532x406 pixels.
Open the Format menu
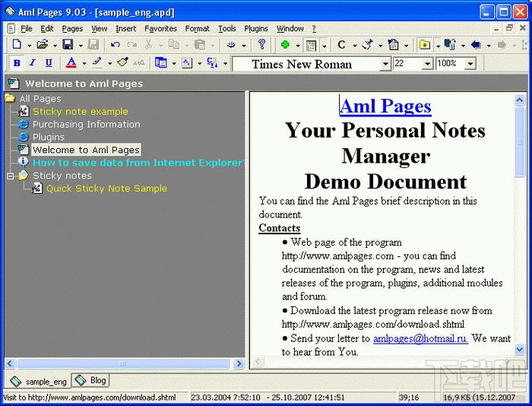(197, 29)
